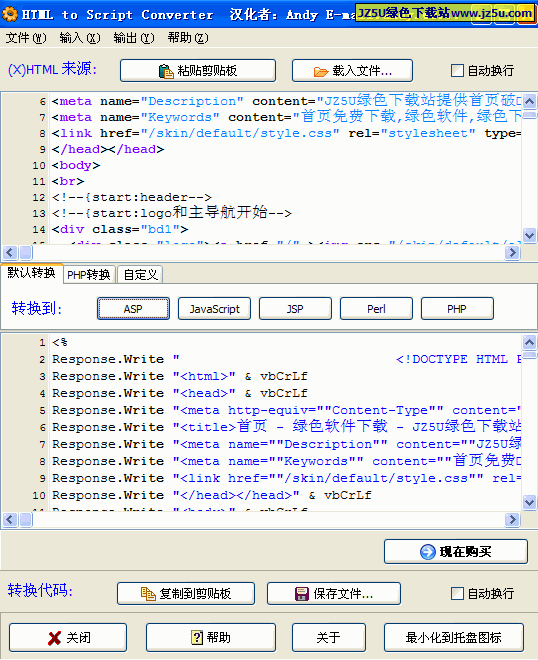Click 保存文件 save file button

(x=334, y=593)
